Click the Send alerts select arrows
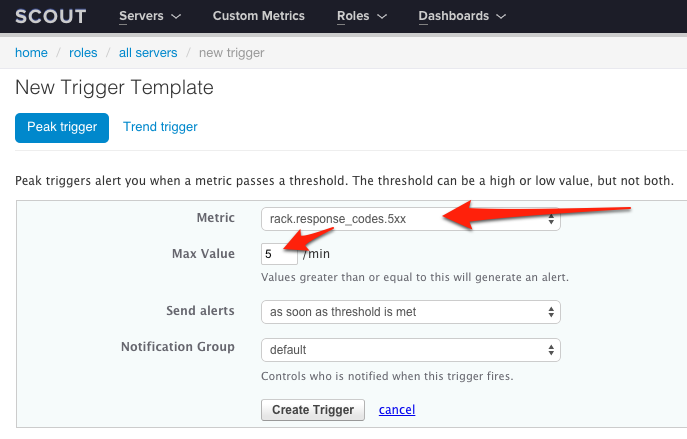Viewport: 687px width, 439px height. pyautogui.click(x=551, y=312)
